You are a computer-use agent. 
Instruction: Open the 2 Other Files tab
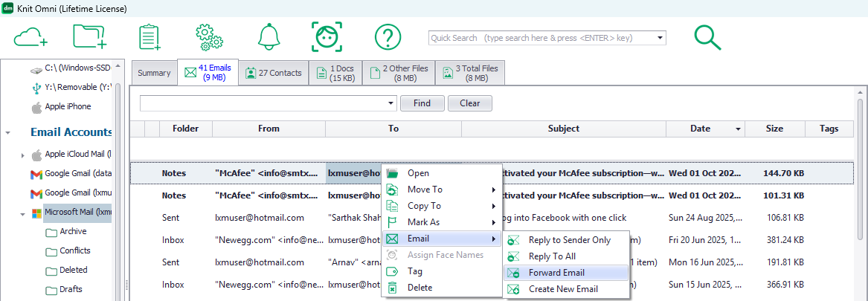click(x=399, y=73)
